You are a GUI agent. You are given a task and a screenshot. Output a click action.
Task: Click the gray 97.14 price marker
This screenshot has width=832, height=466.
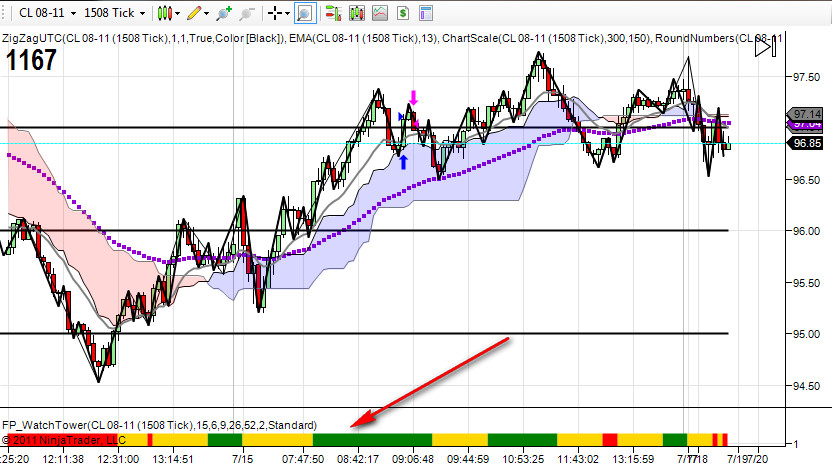click(x=806, y=114)
